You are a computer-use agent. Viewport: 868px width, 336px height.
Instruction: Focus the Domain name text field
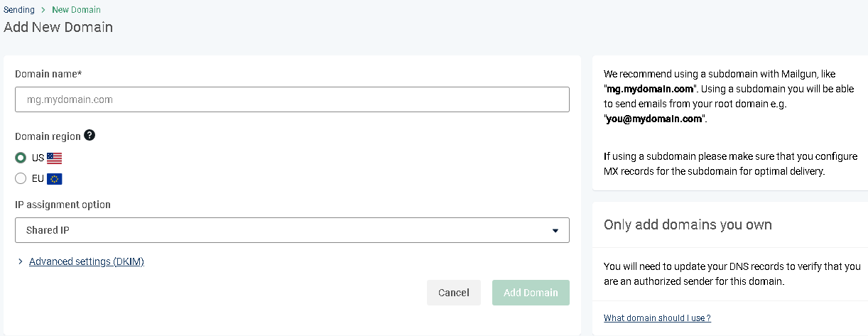click(292, 99)
